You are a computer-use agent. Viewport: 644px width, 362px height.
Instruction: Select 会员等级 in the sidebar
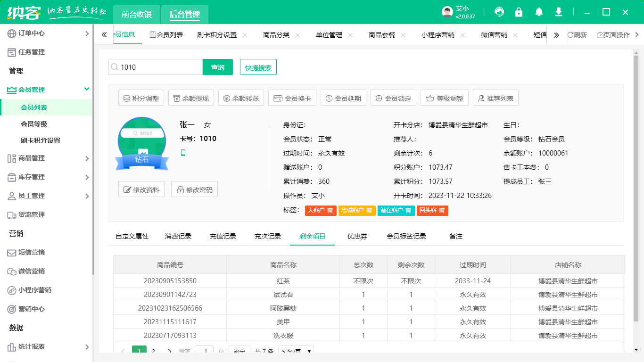point(34,124)
